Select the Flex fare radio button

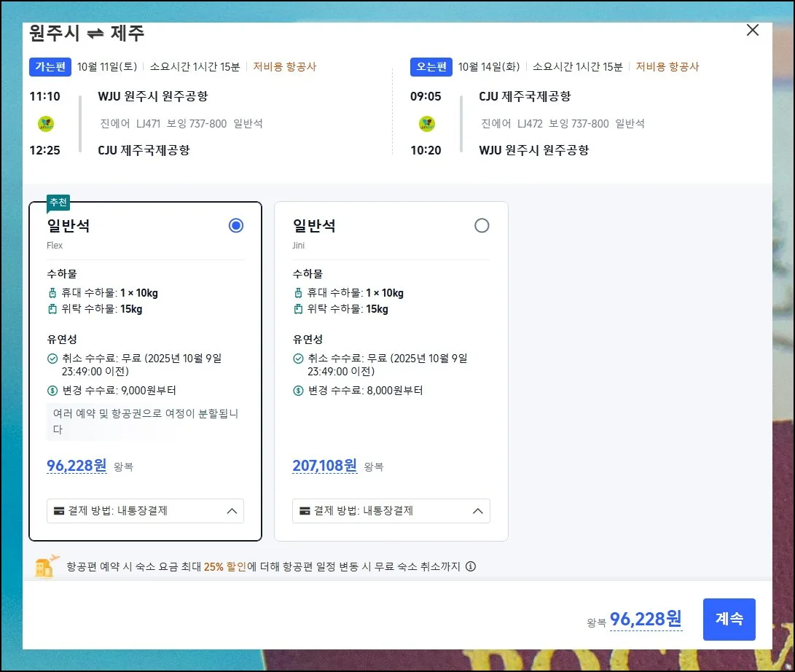[x=236, y=226]
